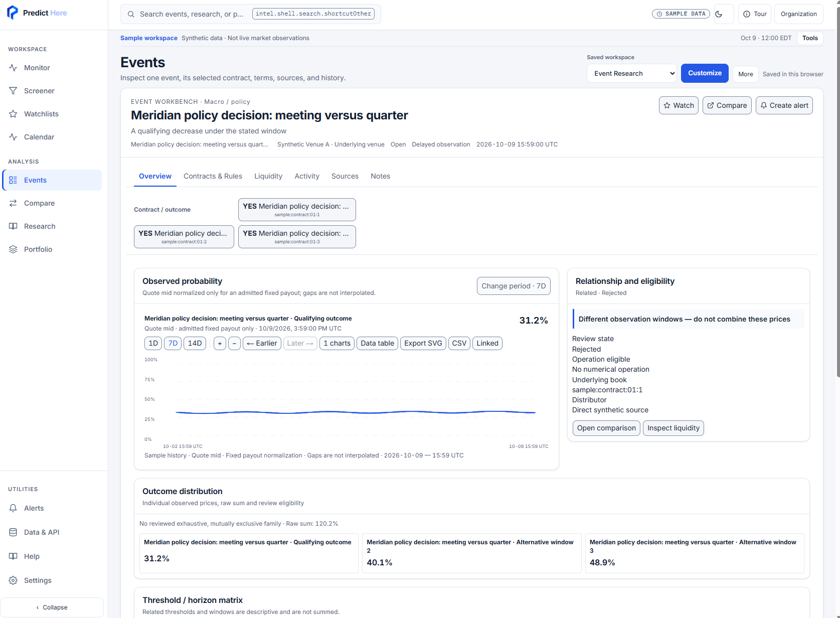The image size is (840, 618).
Task: Open Monitor from the sidebar
Action: tap(52, 68)
